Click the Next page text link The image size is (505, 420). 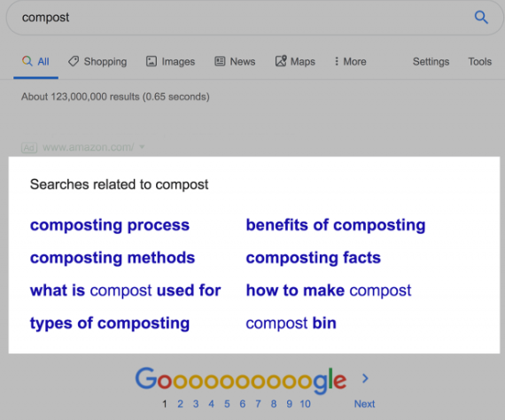point(365,404)
